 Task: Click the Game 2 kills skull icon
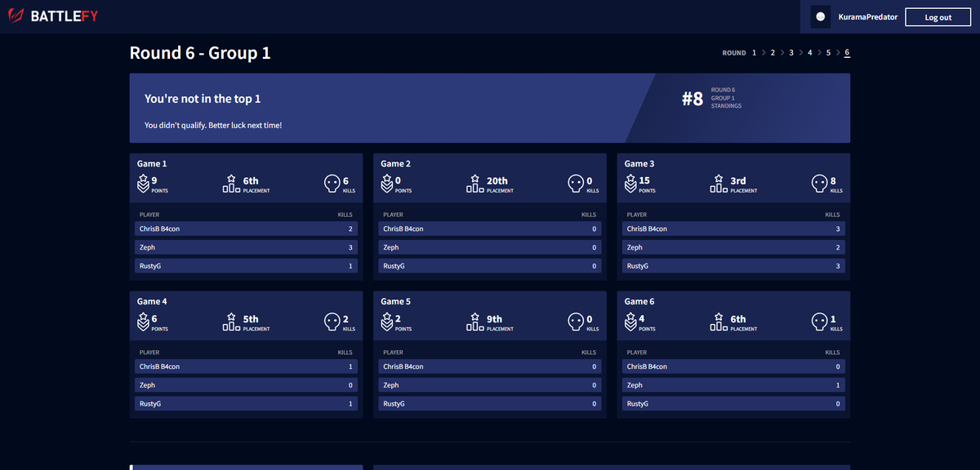pos(577,184)
